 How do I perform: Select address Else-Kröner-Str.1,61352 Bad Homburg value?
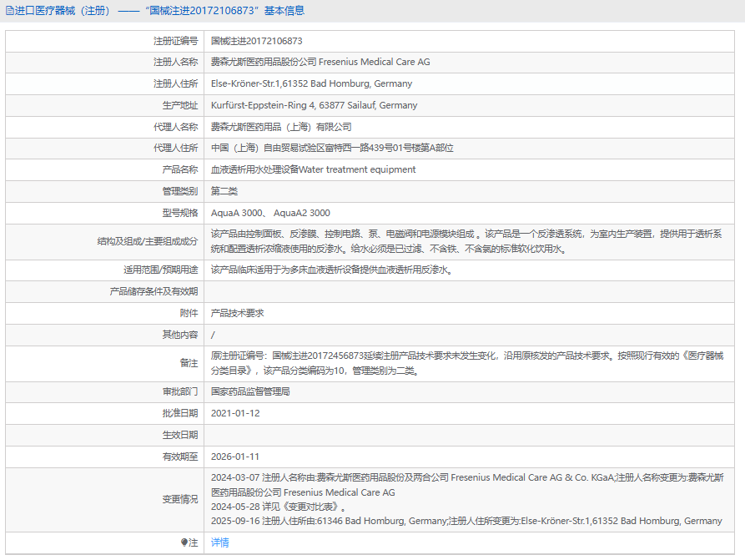pyautogui.click(x=311, y=83)
